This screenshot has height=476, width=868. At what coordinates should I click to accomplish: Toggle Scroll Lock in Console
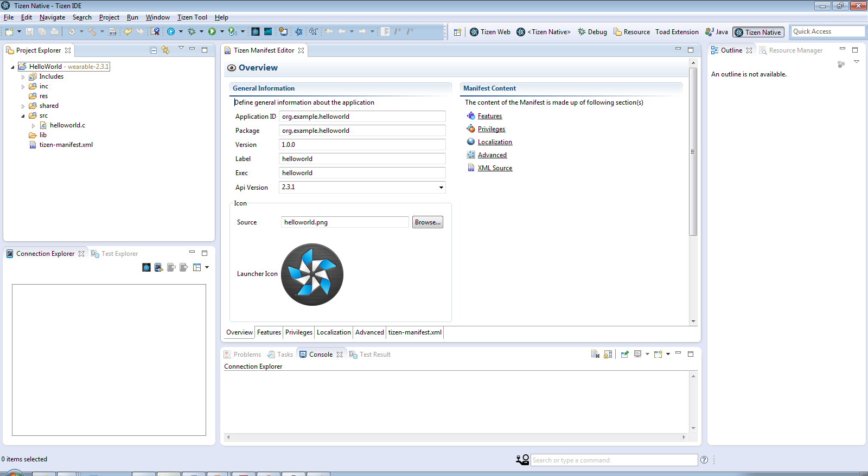click(608, 354)
